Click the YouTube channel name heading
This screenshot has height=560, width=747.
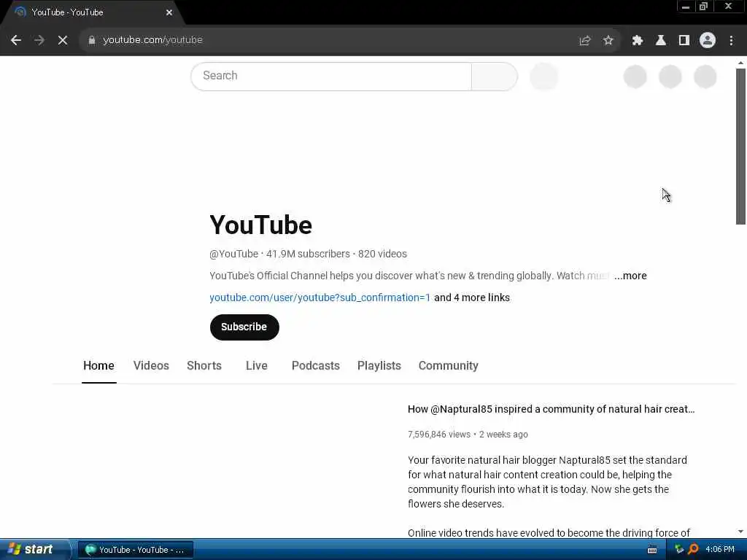(x=260, y=225)
